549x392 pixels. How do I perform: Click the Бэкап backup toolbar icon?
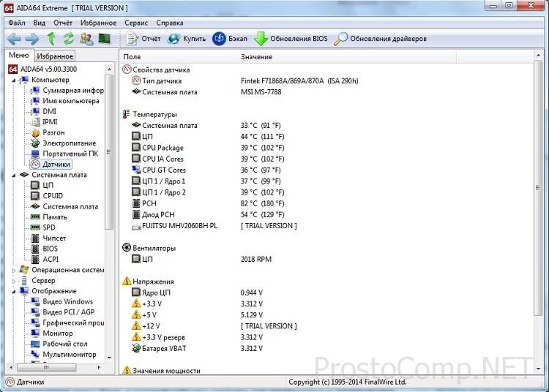click(x=230, y=39)
